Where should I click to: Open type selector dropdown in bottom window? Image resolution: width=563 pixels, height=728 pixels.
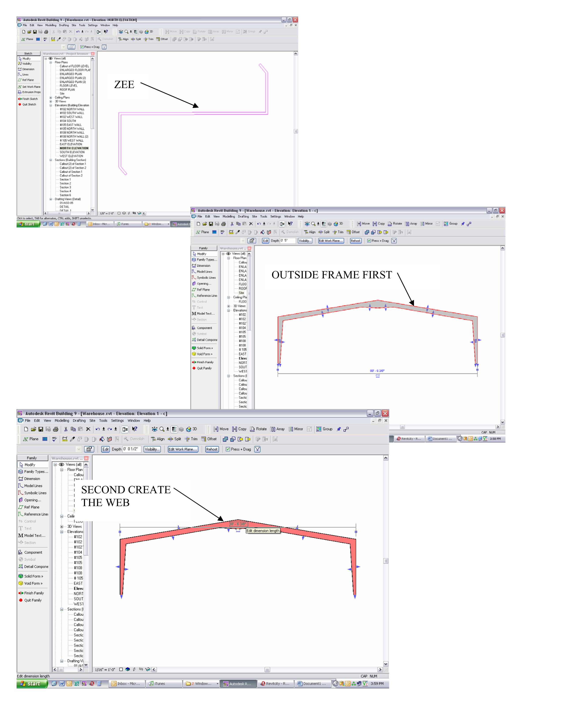click(79, 449)
